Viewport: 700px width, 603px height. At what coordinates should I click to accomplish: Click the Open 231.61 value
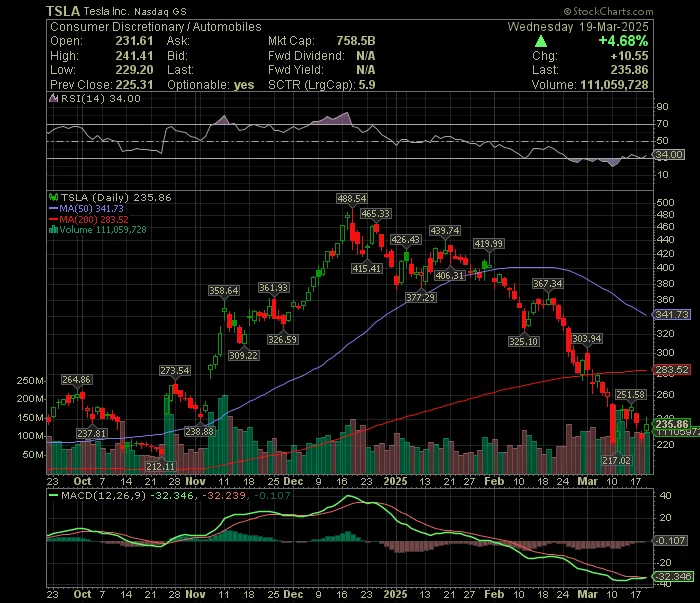[x=134, y=41]
